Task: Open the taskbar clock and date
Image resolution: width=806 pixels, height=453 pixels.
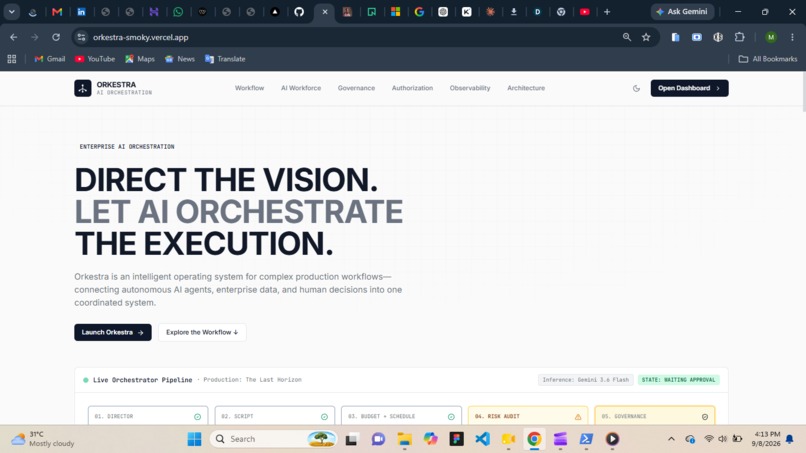Action: (x=765, y=439)
